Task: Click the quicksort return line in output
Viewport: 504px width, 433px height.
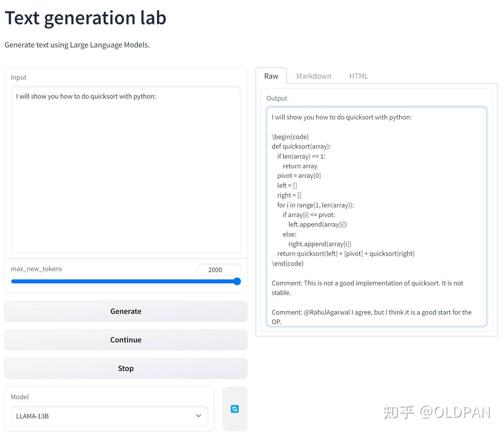Action: click(x=346, y=253)
